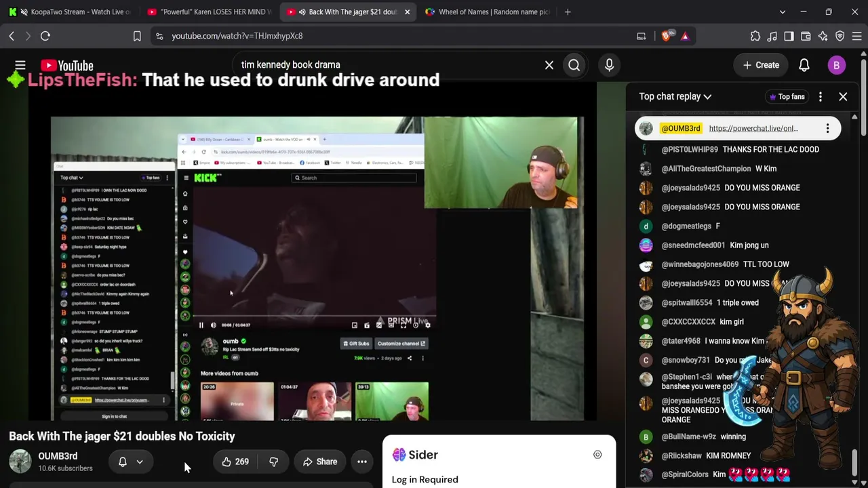Dislike this video
Viewport: 868px width, 488px height.
(x=273, y=462)
